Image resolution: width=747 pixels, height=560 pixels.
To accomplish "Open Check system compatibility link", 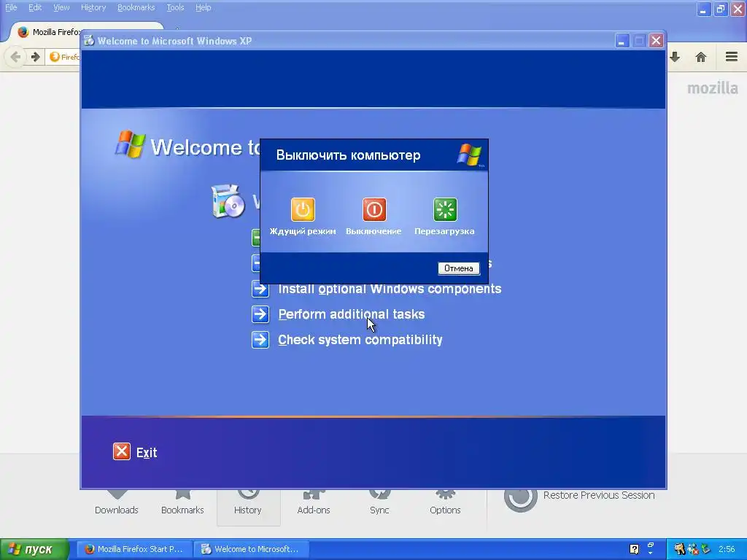I will [x=360, y=340].
